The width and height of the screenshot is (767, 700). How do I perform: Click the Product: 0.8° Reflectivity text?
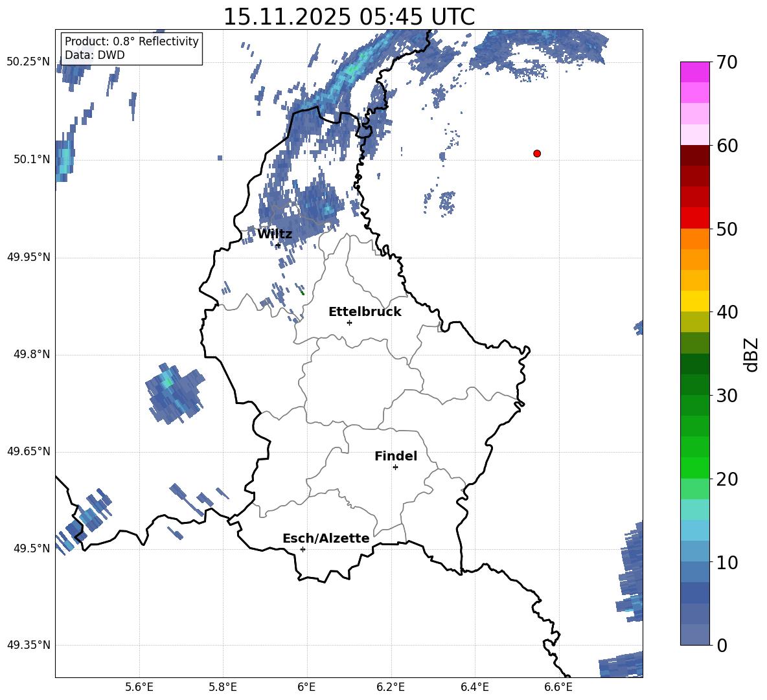pos(132,41)
